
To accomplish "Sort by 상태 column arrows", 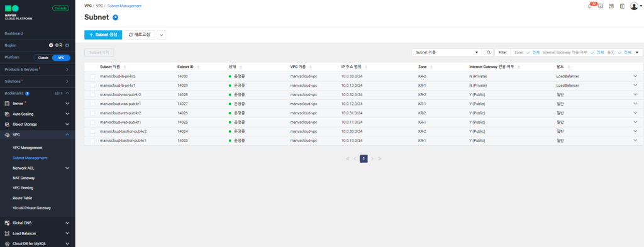I will 241,67.
